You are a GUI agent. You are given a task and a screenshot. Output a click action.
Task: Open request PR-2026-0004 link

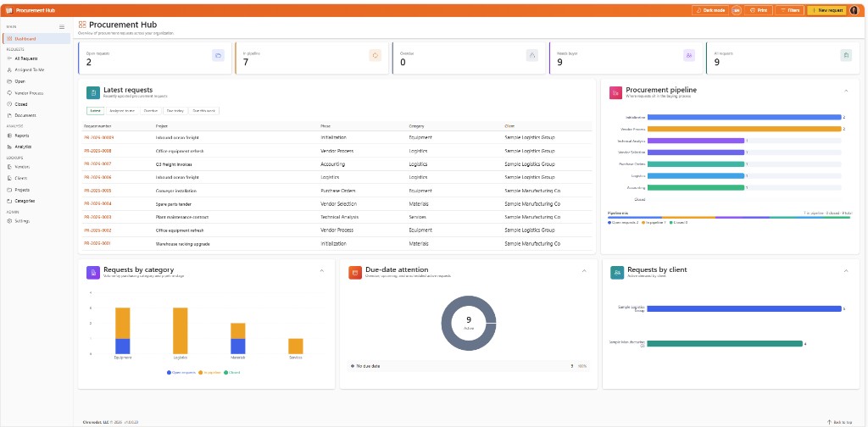point(97,204)
